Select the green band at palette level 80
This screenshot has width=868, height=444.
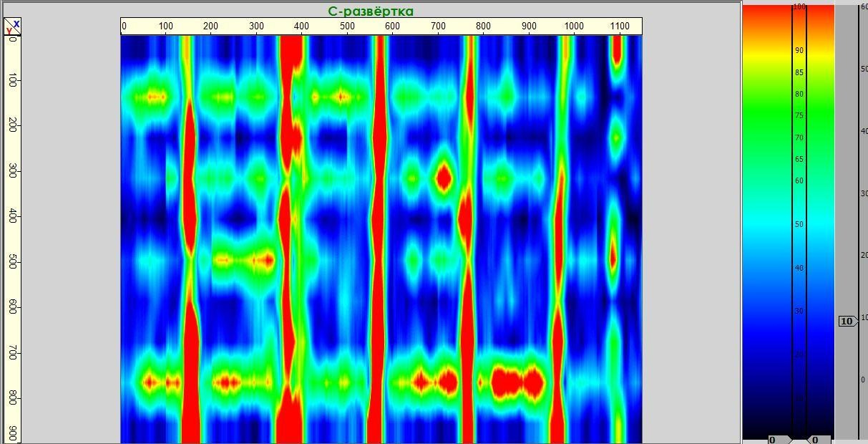pos(766,95)
